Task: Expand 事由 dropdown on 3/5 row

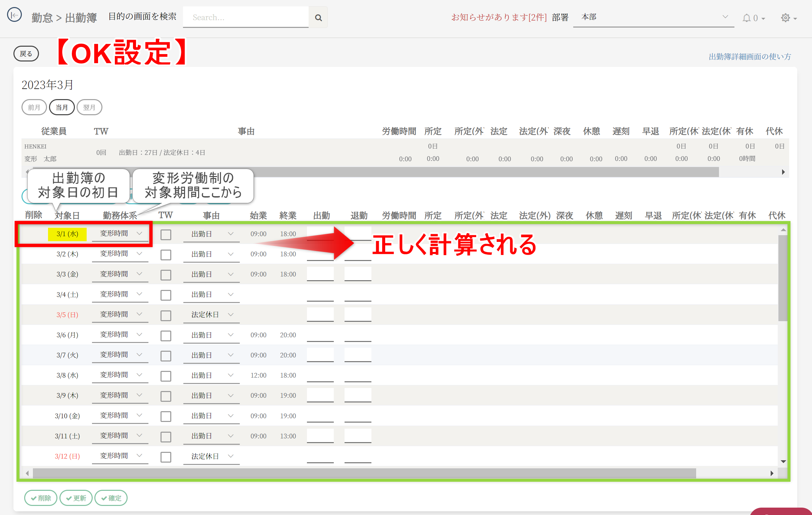Action: tap(212, 315)
